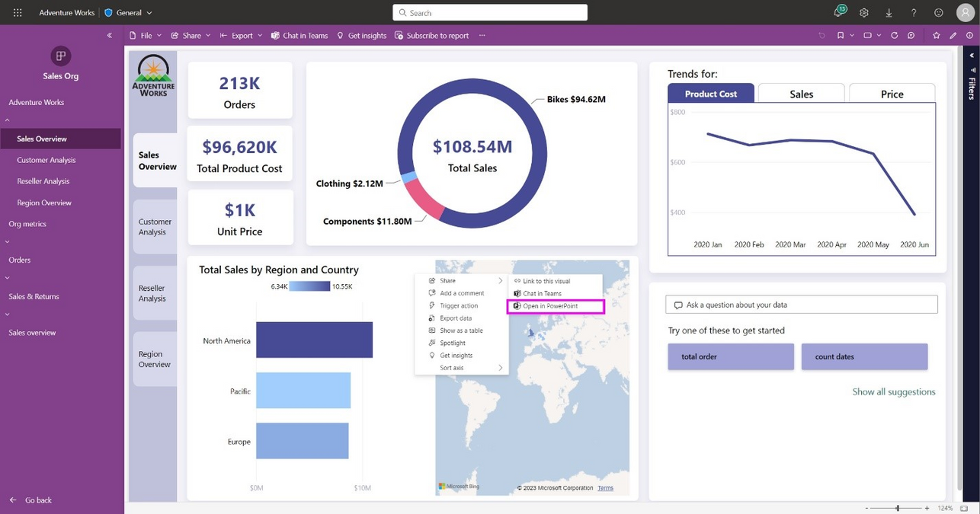Collapse the Adventure Works nav section
The image size is (980, 514).
7,120
